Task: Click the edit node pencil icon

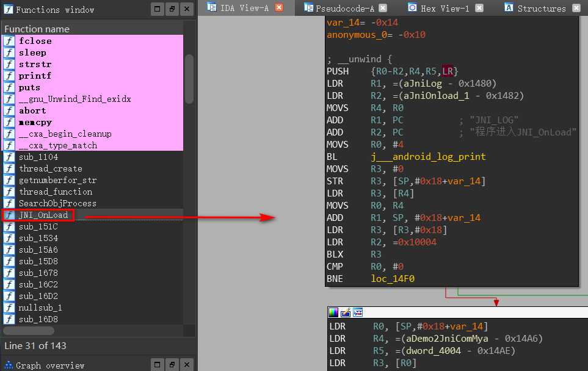Action: point(346,312)
